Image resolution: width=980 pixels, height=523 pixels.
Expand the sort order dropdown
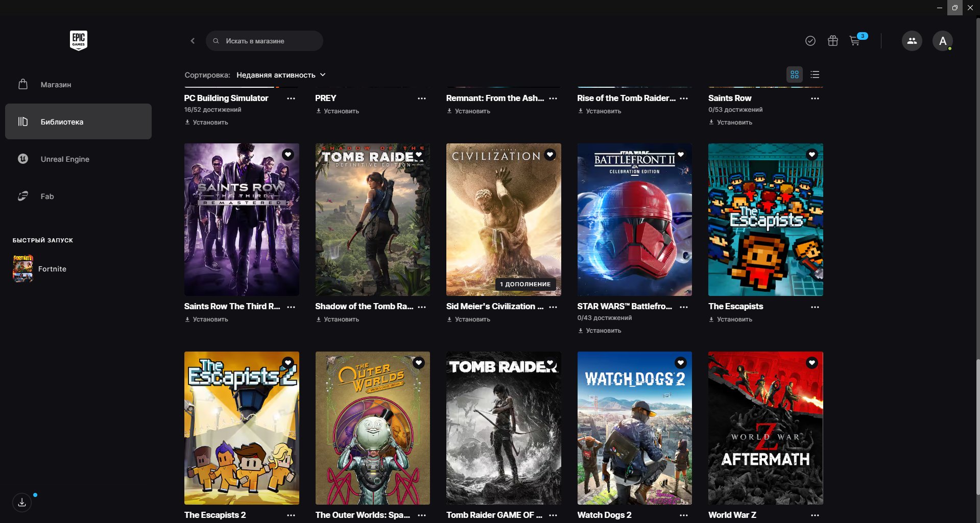[280, 75]
